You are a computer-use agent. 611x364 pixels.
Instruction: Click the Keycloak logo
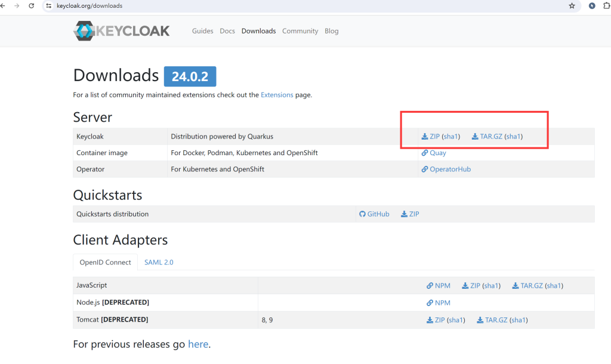[121, 31]
